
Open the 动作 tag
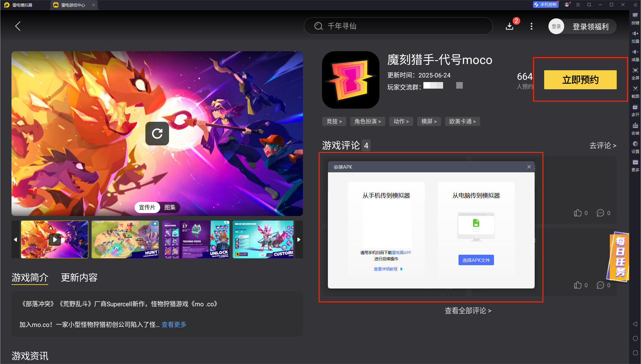click(401, 121)
